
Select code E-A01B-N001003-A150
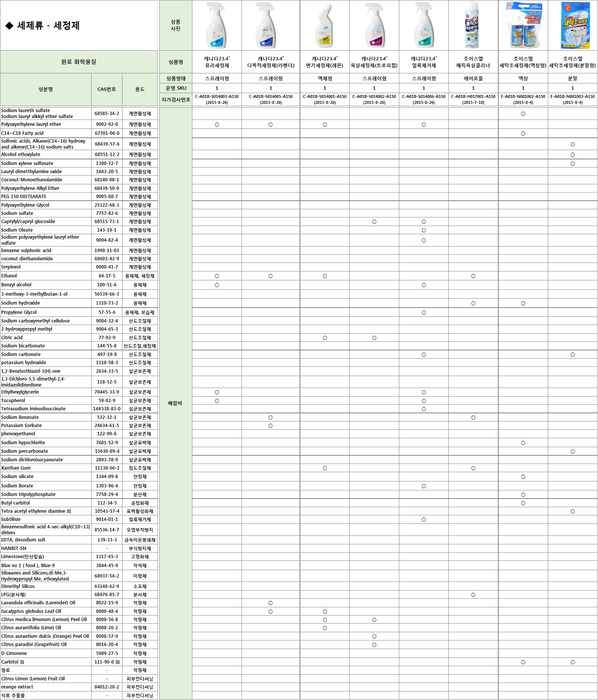[x=572, y=96]
